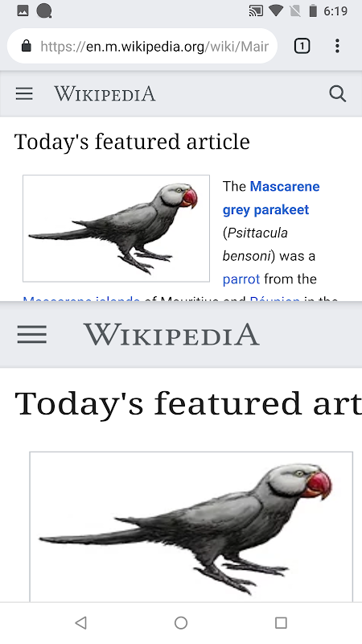Image resolution: width=362 pixels, height=644 pixels.
Task: Tap the picture notification icon in status bar
Action: click(x=23, y=11)
